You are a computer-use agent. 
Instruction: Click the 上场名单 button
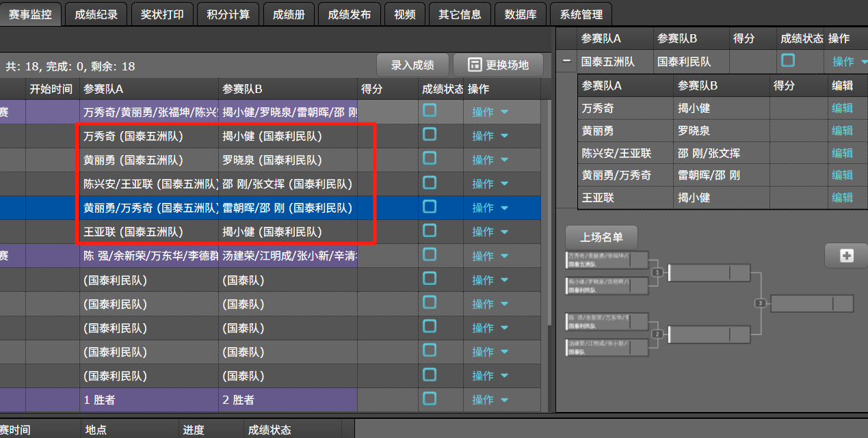click(x=601, y=237)
